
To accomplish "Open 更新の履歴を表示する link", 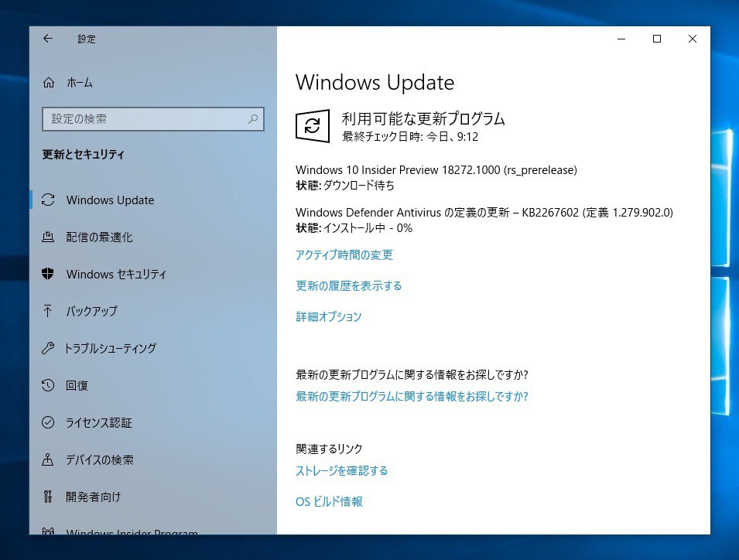I will pyautogui.click(x=348, y=285).
